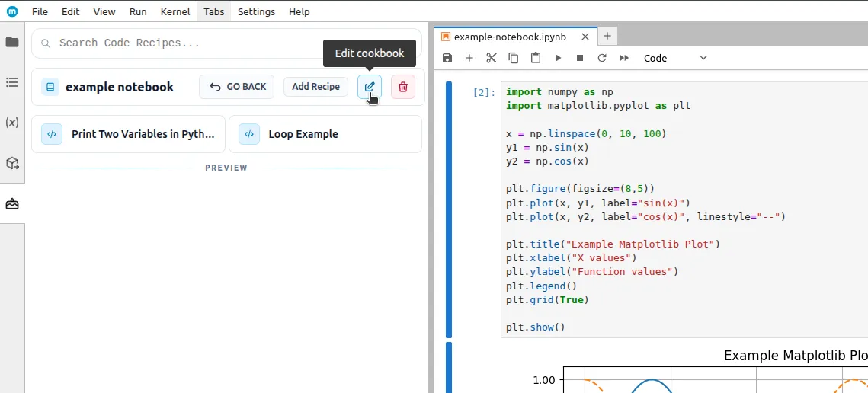Click the GO BACK button
This screenshot has height=393, width=868.
click(238, 87)
